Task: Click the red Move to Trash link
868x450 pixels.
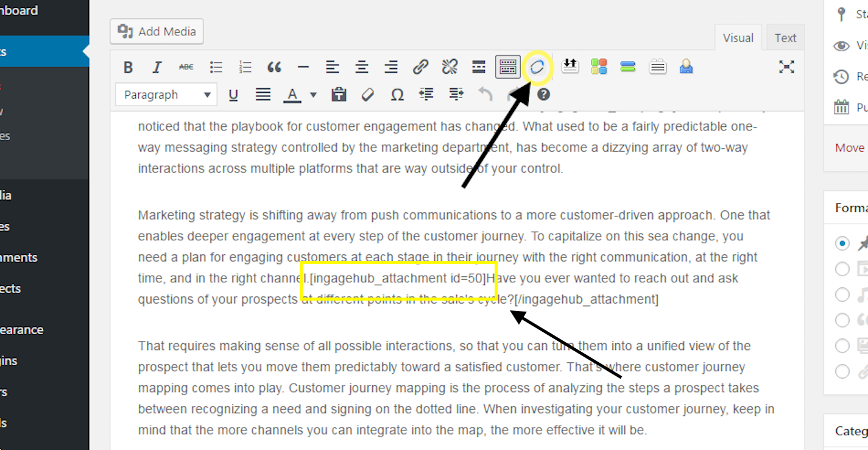Action: point(851,148)
